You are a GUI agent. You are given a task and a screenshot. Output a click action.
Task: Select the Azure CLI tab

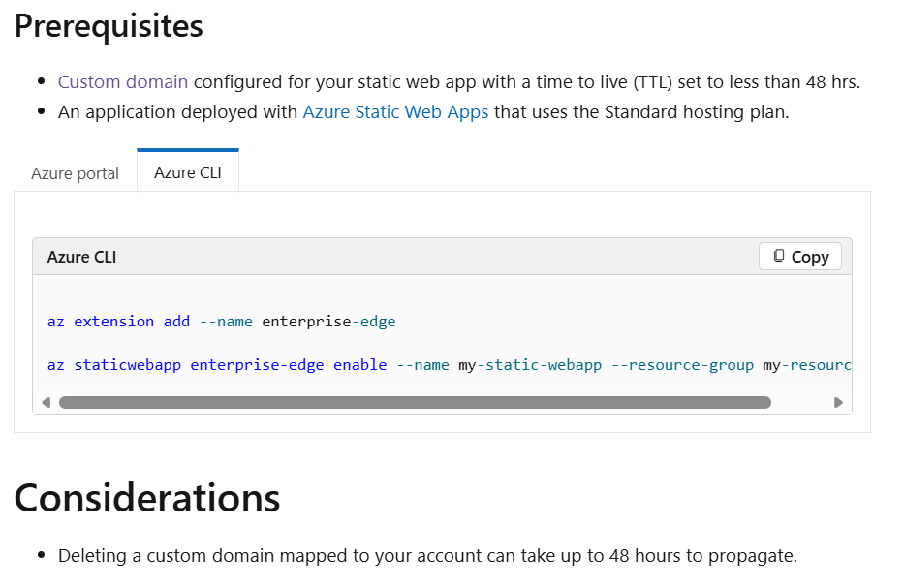tap(188, 172)
